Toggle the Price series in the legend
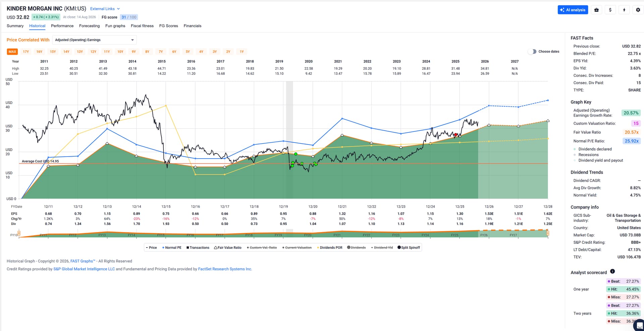644x331 pixels. click(151, 247)
